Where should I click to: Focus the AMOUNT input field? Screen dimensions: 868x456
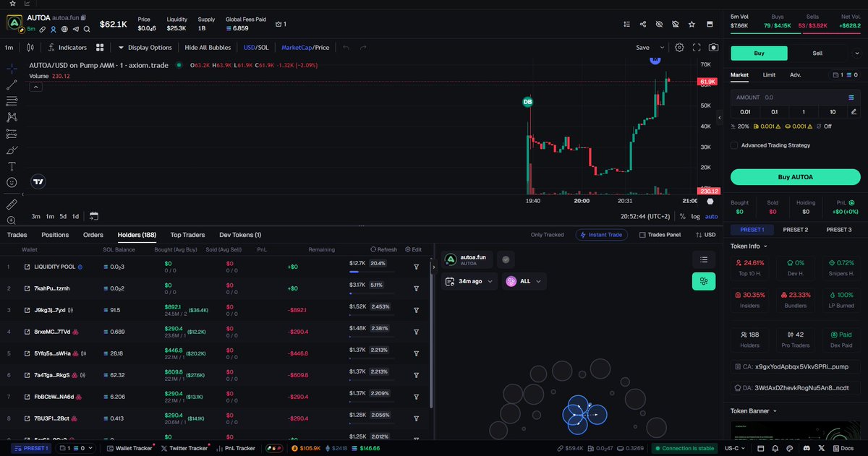coord(795,97)
